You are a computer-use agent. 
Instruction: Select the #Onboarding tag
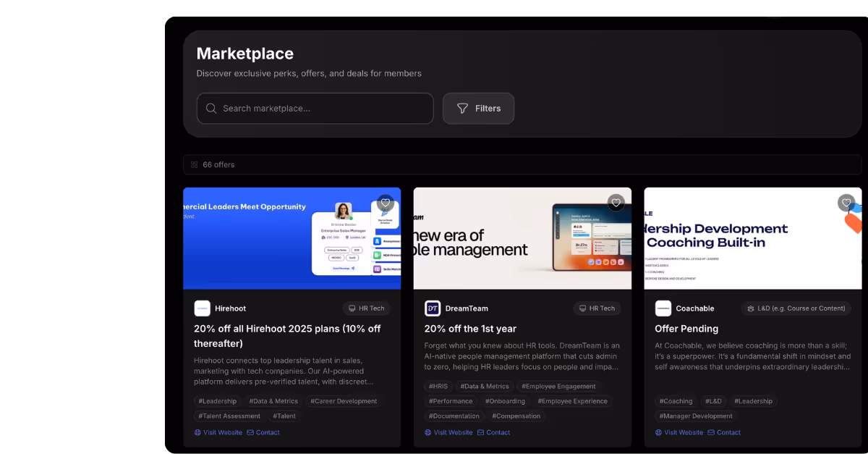[x=506, y=401]
